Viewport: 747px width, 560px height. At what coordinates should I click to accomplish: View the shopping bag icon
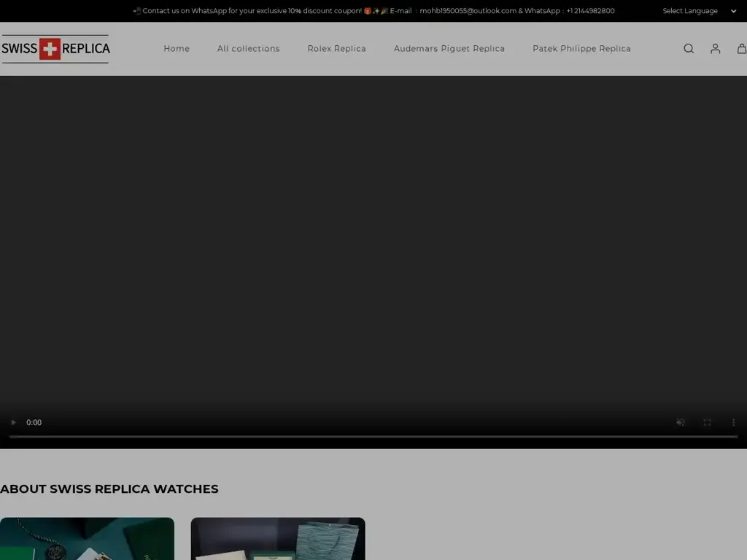[741, 48]
